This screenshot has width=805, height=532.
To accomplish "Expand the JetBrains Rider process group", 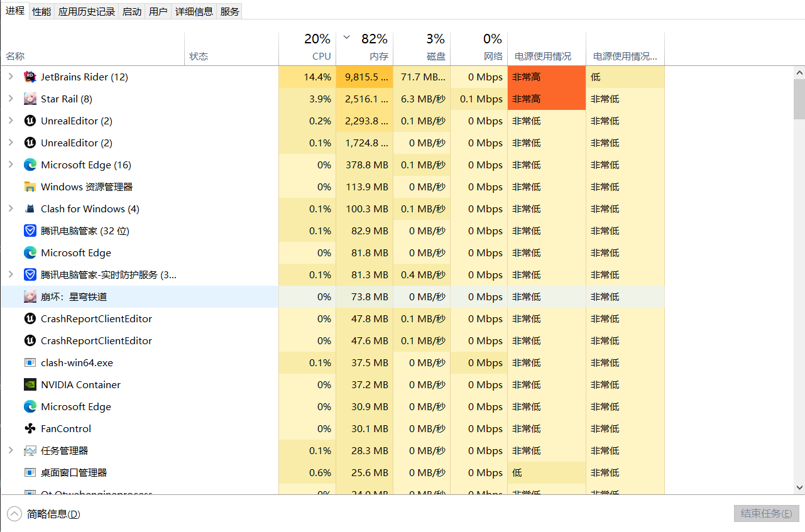I will pos(11,77).
